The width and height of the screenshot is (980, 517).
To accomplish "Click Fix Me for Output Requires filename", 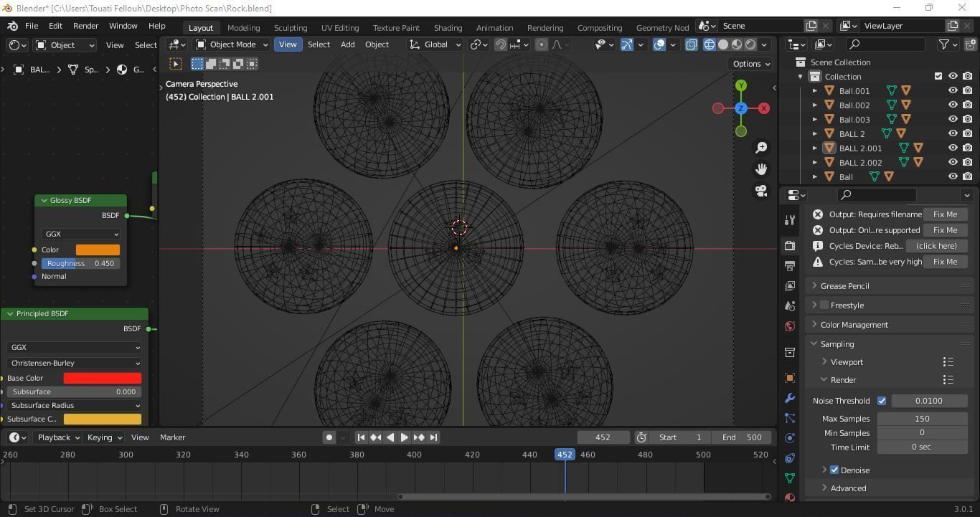I will (x=945, y=214).
